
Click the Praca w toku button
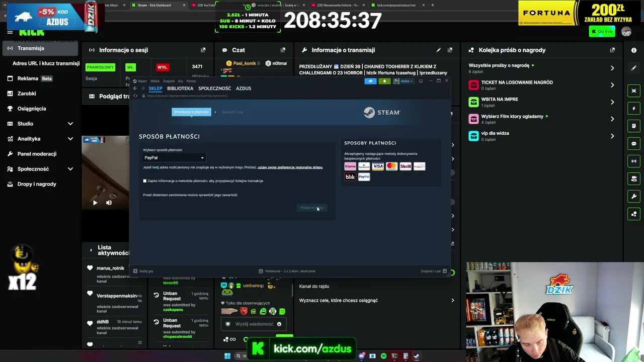pos(311,208)
